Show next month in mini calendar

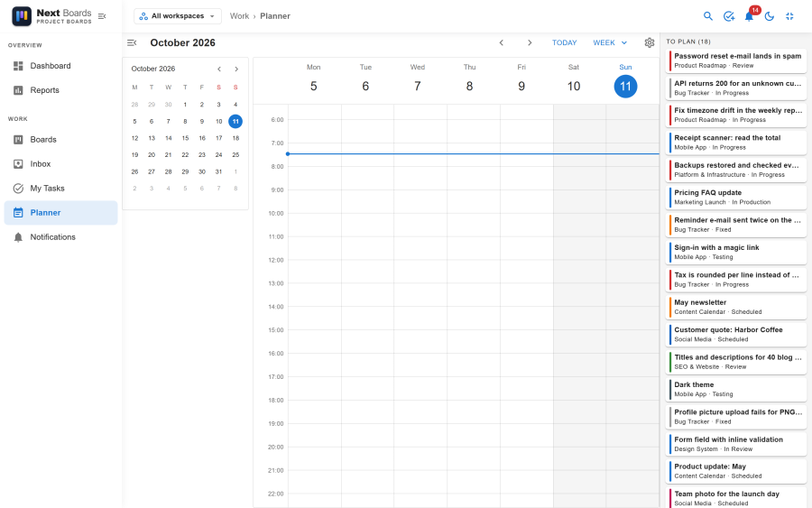(x=236, y=69)
